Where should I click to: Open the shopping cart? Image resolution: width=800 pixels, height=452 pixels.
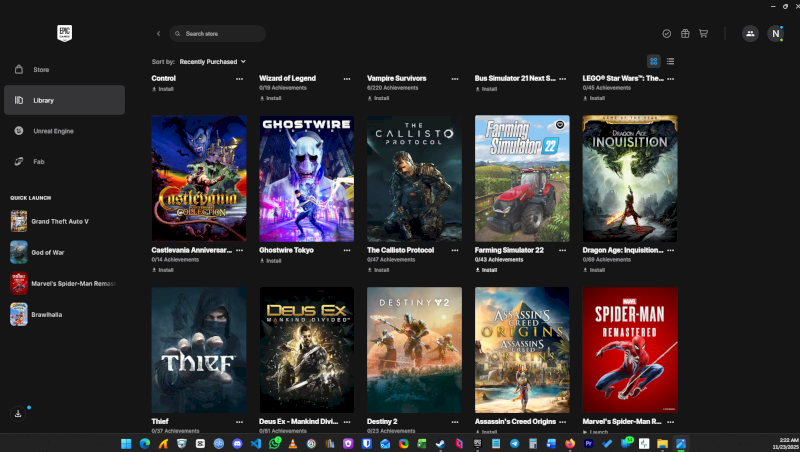point(703,33)
